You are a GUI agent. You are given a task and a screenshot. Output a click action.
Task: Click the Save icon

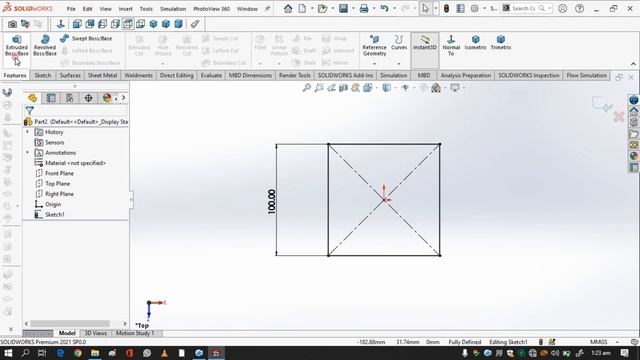(x=343, y=9)
